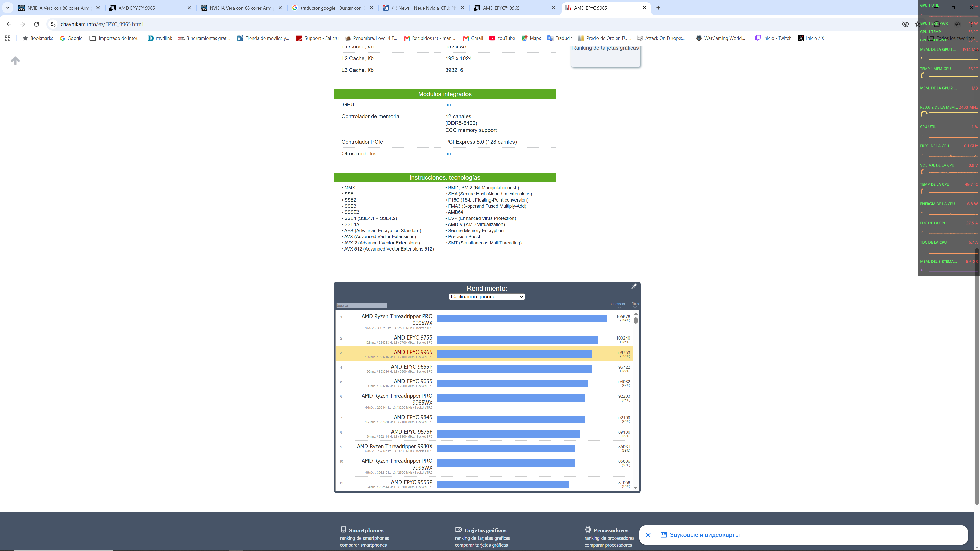The height and width of the screenshot is (551, 980).
Task: Open the Recibidos (4) mail bookmark
Action: (429, 38)
